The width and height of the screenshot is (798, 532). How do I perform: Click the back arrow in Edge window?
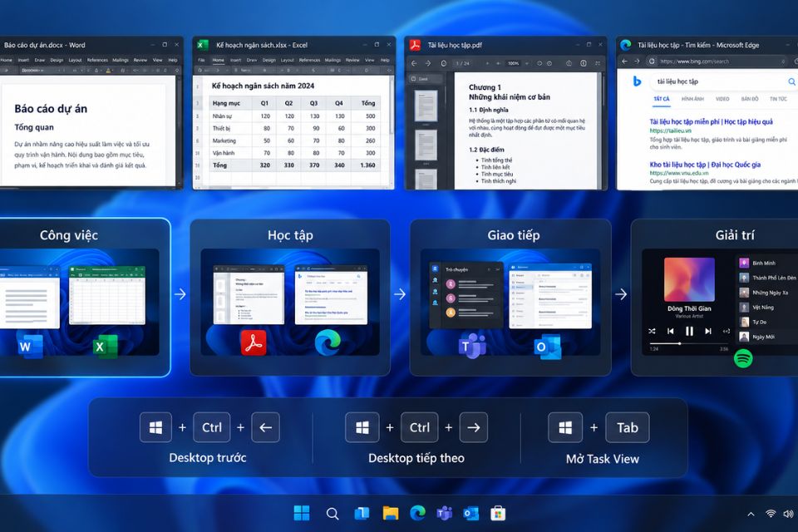pyautogui.click(x=624, y=61)
